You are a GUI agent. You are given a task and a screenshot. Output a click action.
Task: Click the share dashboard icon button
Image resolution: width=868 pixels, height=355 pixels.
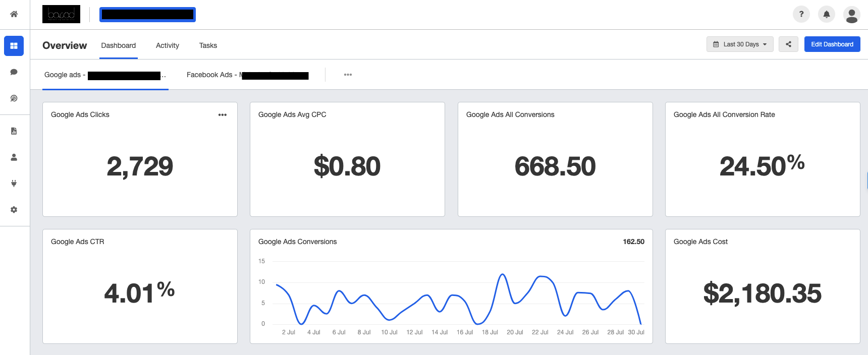click(788, 44)
